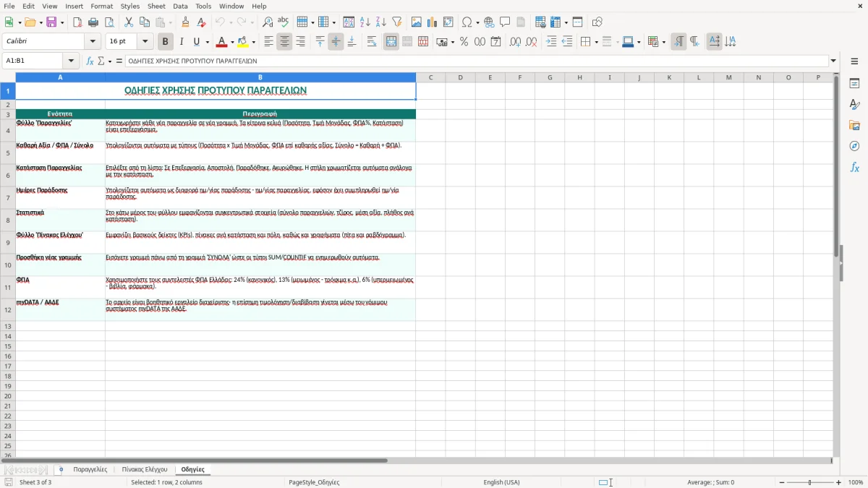Adjust the zoom slider handle

tap(810, 482)
